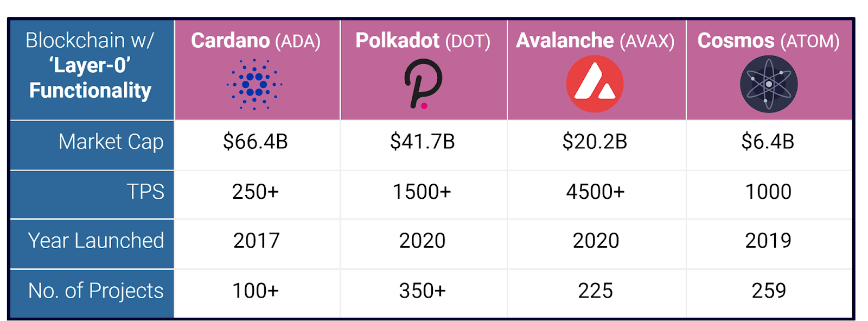Select Cosmos's $6.4B market cap cell

click(768, 142)
